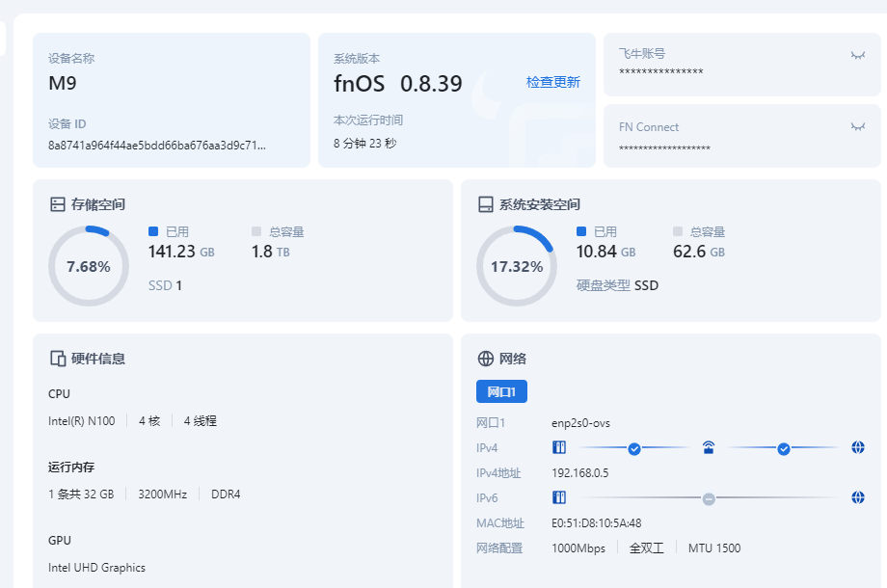Image resolution: width=887 pixels, height=588 pixels.
Task: Click the 4 线程 text
Action: 201,421
